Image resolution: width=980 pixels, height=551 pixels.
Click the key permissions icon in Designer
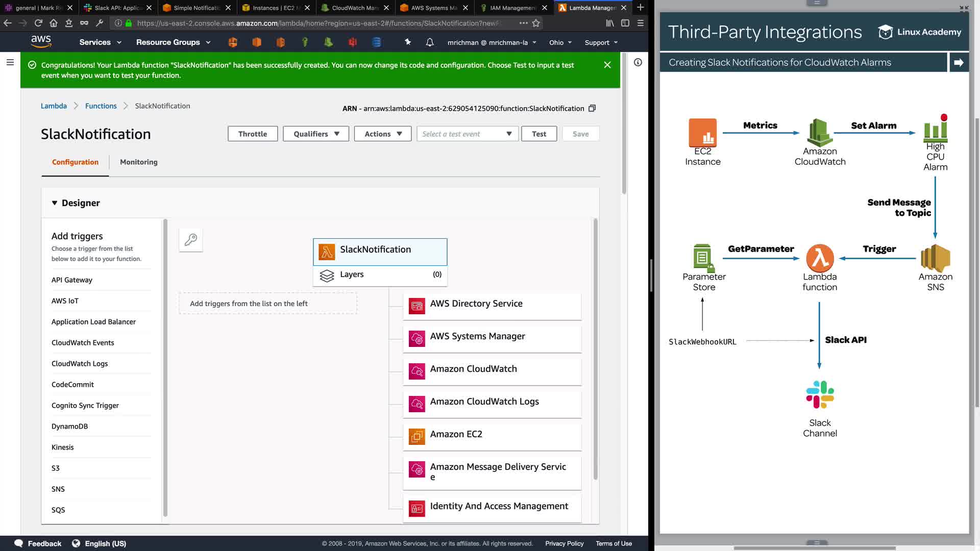click(191, 240)
